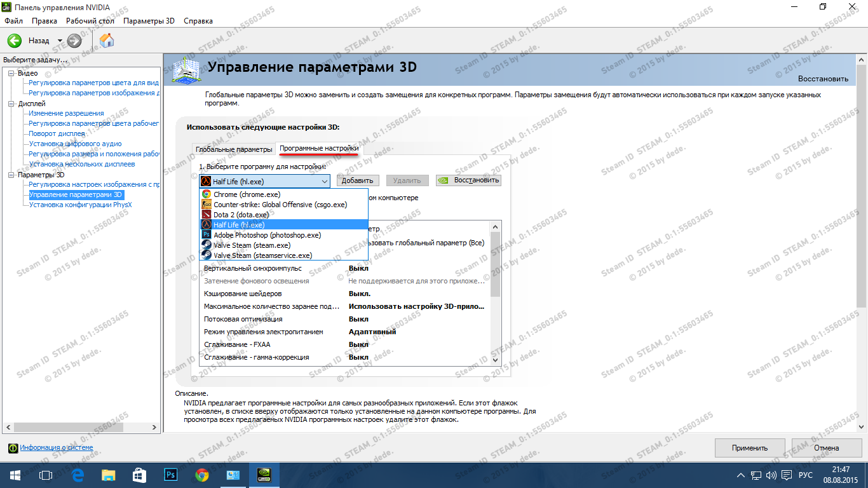
Task: Choose Half Life (hl.exe) list entry
Action: pos(283,225)
